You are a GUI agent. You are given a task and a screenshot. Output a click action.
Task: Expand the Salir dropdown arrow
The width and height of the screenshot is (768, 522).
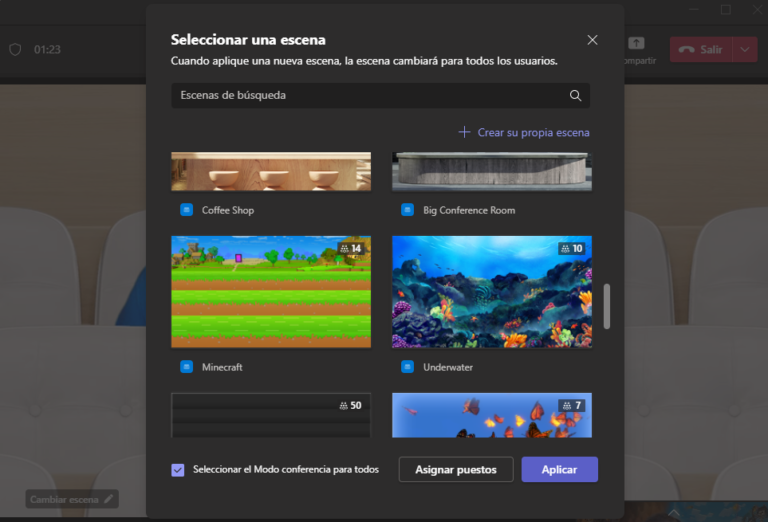pos(744,49)
